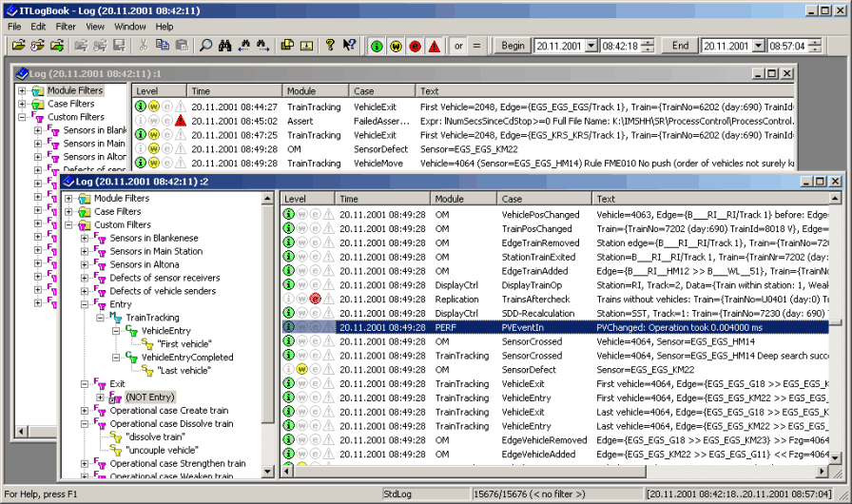
Task: Collapse the Entry filter tree node
Action: pos(85,304)
